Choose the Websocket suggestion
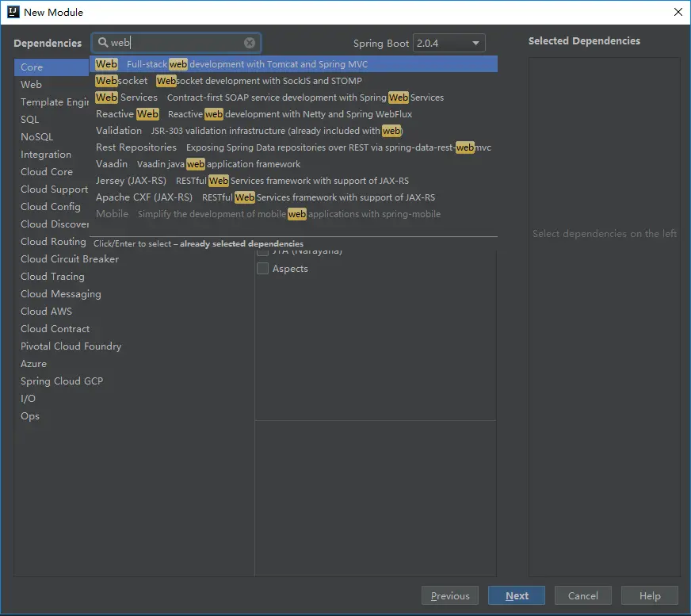 click(x=293, y=81)
